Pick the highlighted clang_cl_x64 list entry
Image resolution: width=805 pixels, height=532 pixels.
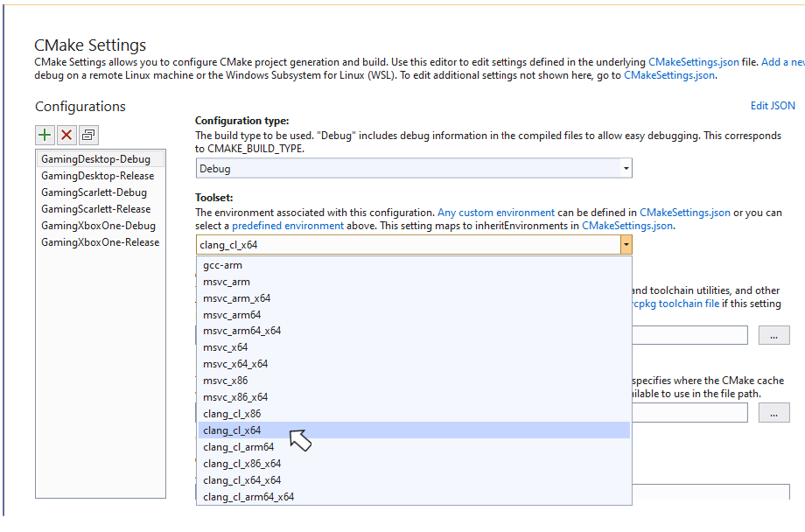(x=414, y=430)
